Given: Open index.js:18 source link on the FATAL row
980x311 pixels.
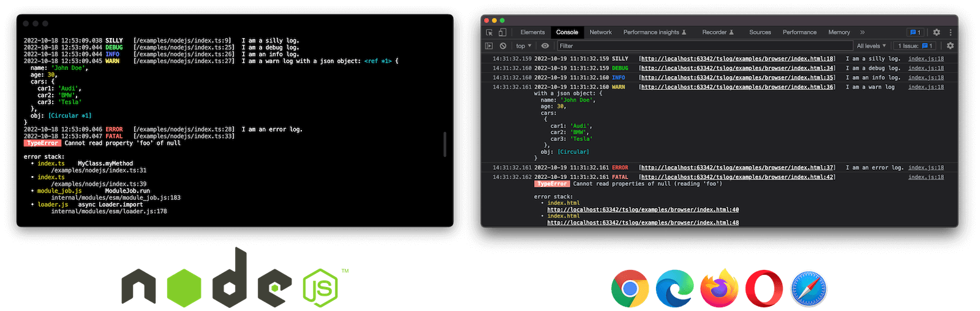Looking at the screenshot, I should pos(926,177).
